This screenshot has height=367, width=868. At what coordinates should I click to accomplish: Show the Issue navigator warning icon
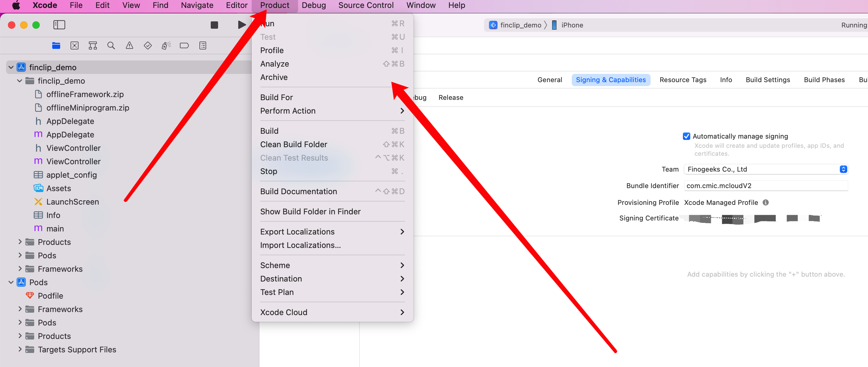point(129,45)
